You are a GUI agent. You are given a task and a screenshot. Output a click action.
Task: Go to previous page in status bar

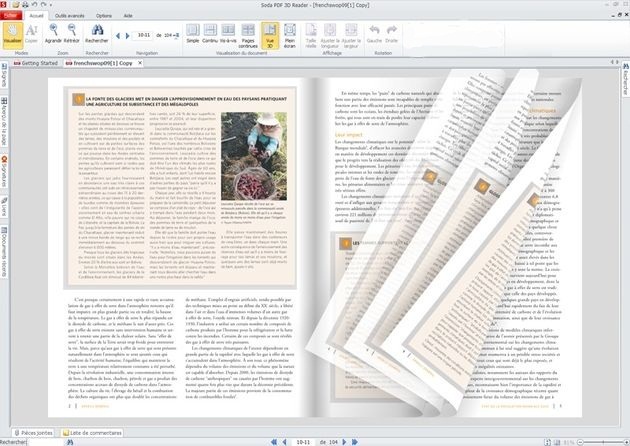284,442
